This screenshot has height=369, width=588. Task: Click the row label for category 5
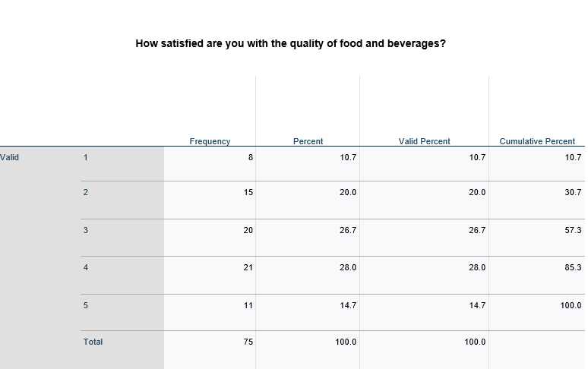pos(86,305)
